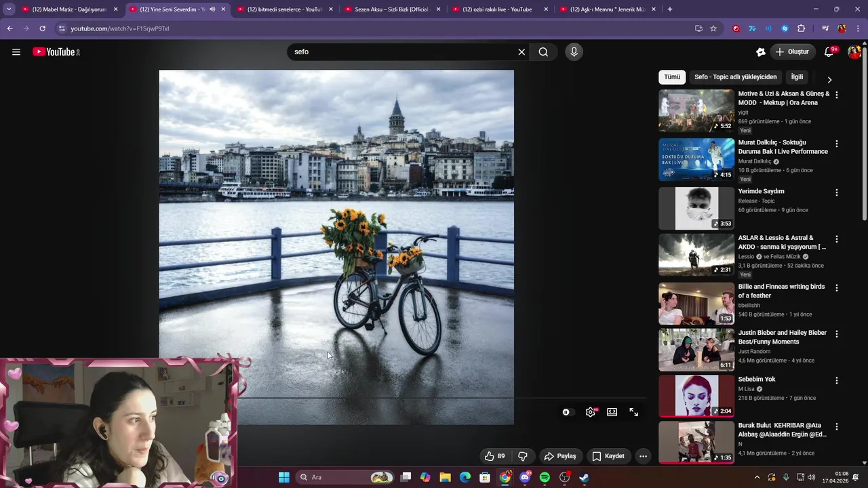
Task: Open a new browser tab
Action: (670, 9)
